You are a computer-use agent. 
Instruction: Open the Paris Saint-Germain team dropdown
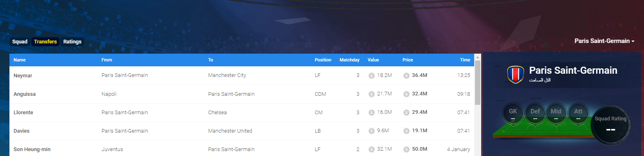604,41
